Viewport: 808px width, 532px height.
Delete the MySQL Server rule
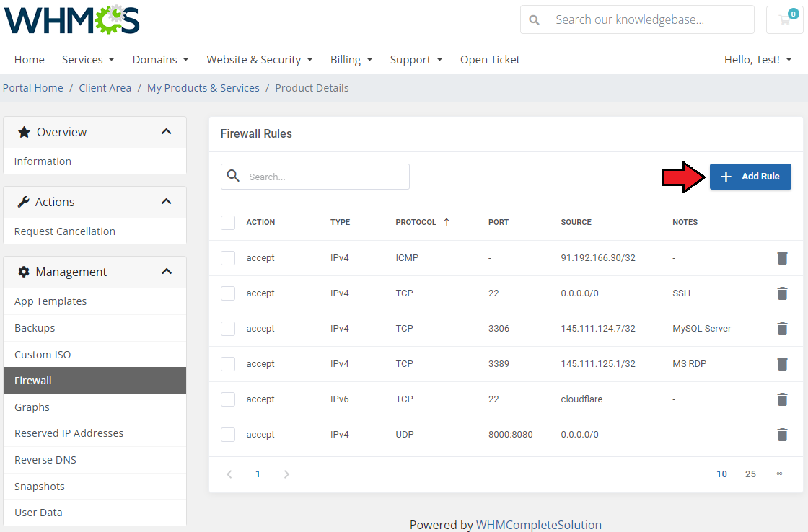[x=782, y=329]
